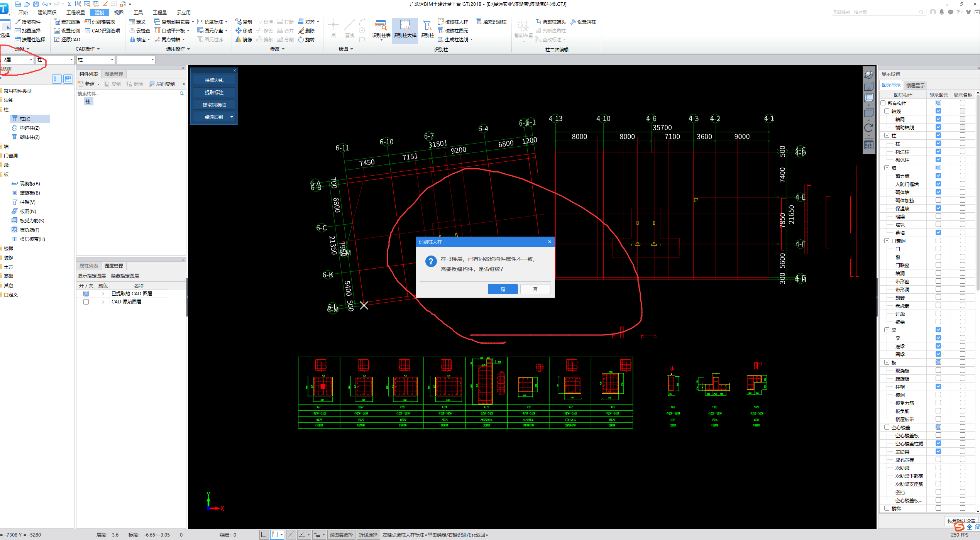Click the 跨图层选择 status bar button
The image size is (980, 540).
[341, 535]
